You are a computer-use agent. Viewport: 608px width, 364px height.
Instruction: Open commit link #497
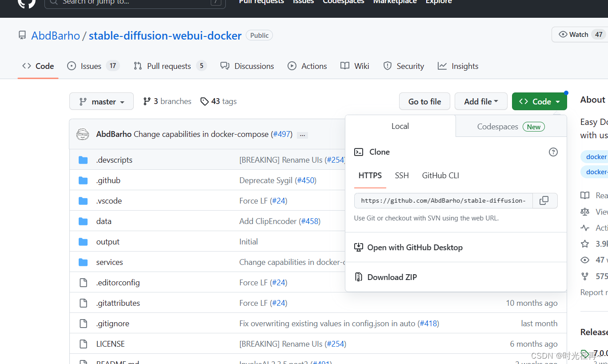(x=282, y=134)
